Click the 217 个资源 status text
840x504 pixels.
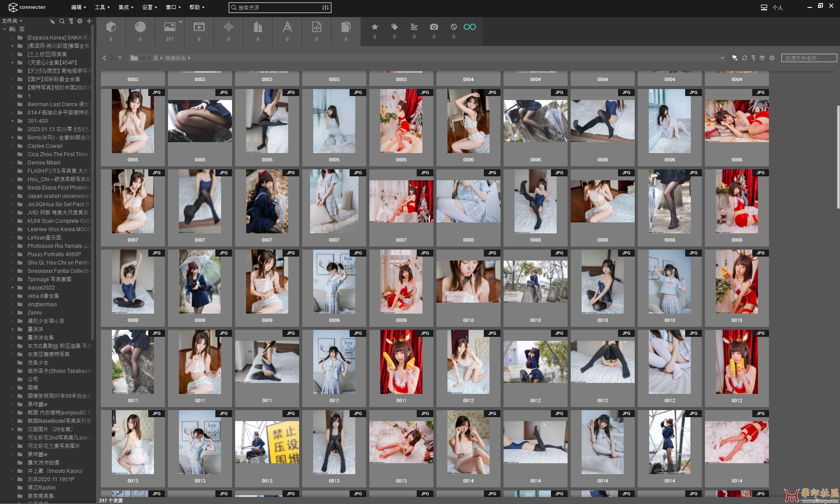coord(111,500)
